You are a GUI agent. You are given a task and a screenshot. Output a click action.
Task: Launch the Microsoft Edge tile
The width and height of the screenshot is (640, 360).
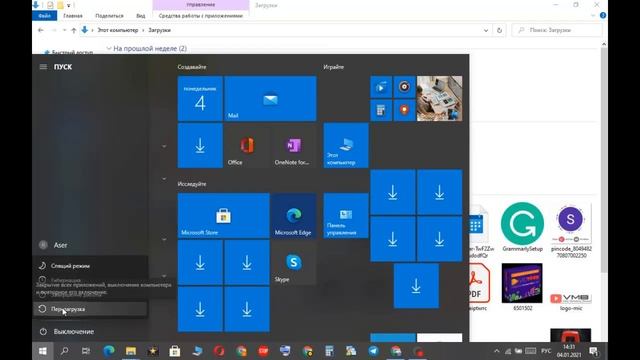tap(293, 216)
